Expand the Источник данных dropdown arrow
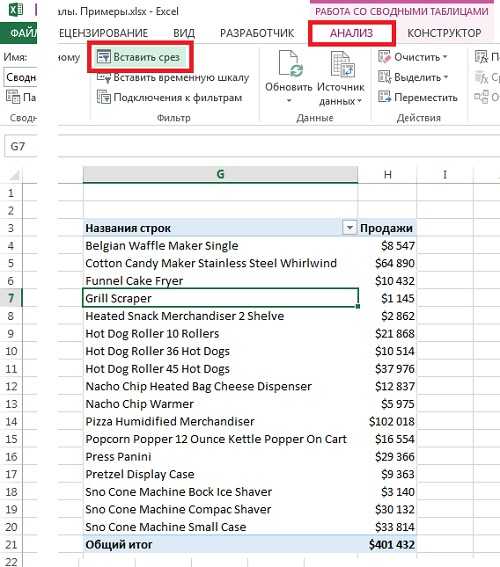500x567 pixels. 359,101
